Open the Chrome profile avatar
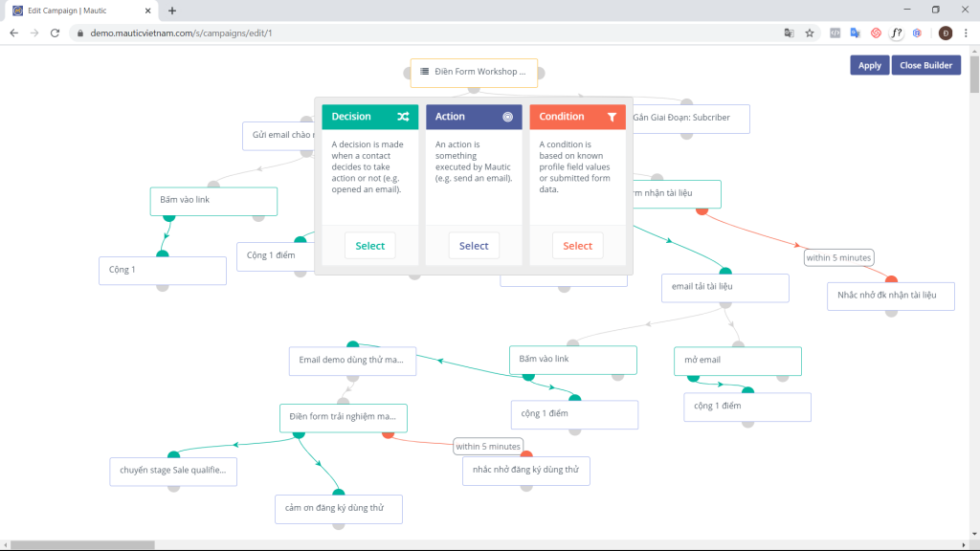Viewport: 980px width, 551px height. (x=945, y=33)
